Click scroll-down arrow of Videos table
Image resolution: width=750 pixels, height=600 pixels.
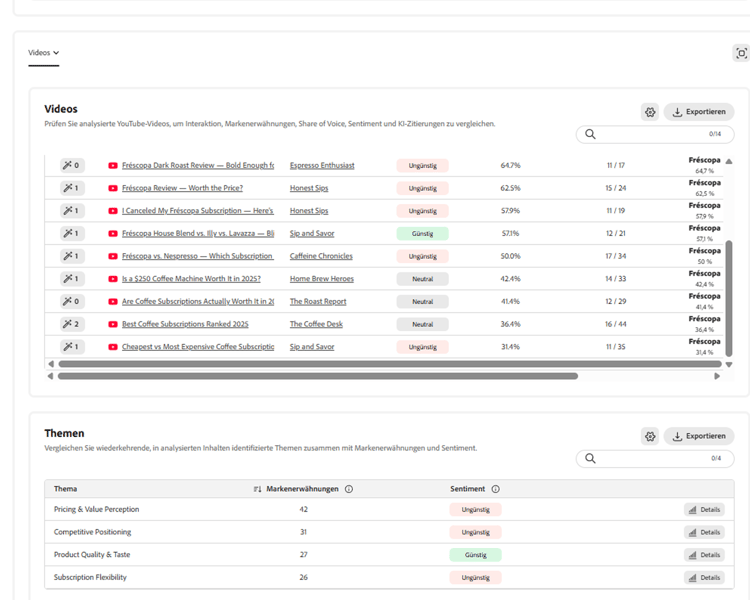[729, 365]
